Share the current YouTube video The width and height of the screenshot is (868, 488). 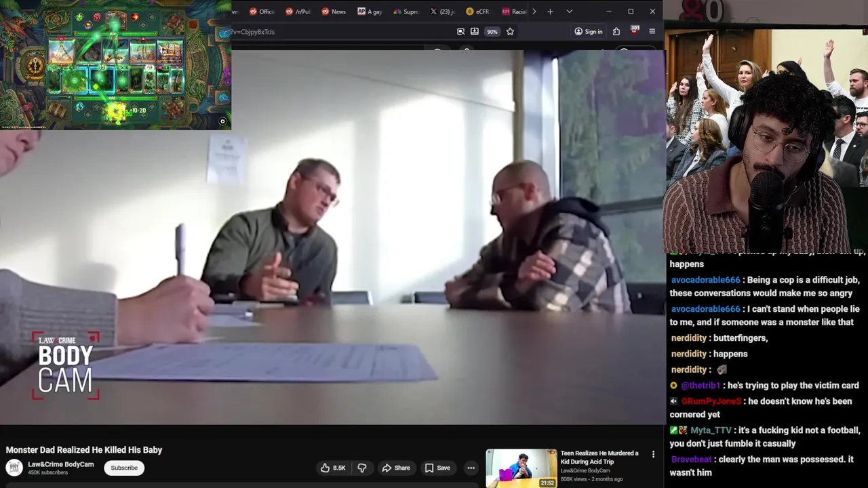(x=395, y=468)
